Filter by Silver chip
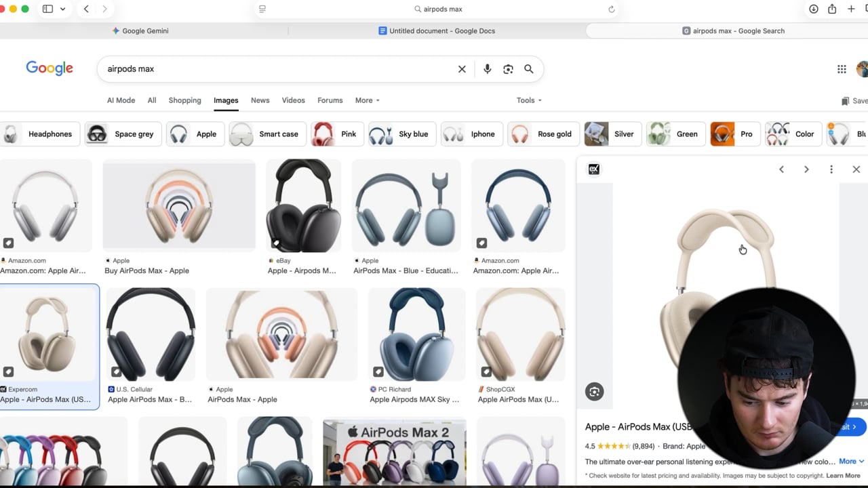The width and height of the screenshot is (868, 488). tap(613, 134)
